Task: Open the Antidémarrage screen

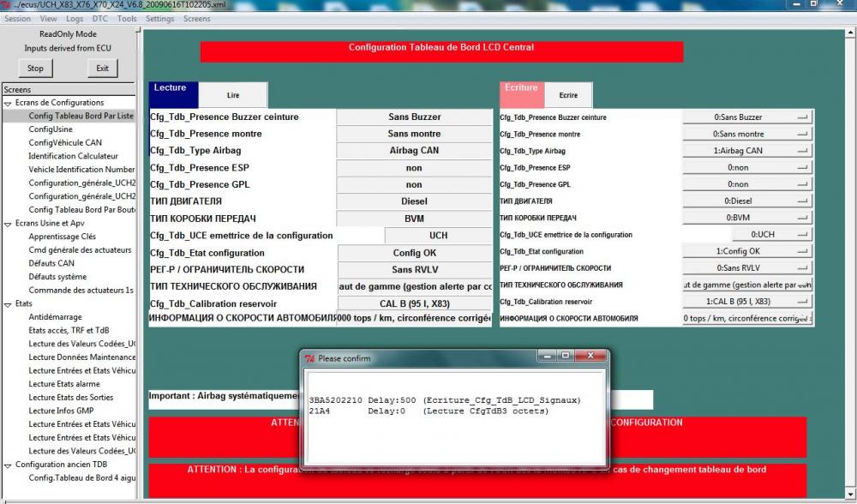Action: click(x=55, y=317)
